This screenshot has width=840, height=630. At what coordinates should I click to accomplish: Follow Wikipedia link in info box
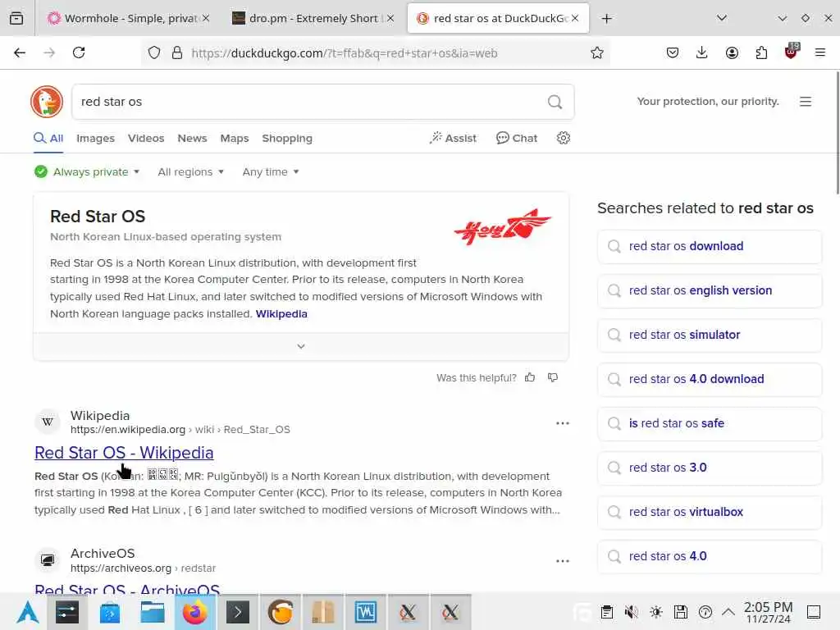[281, 314]
